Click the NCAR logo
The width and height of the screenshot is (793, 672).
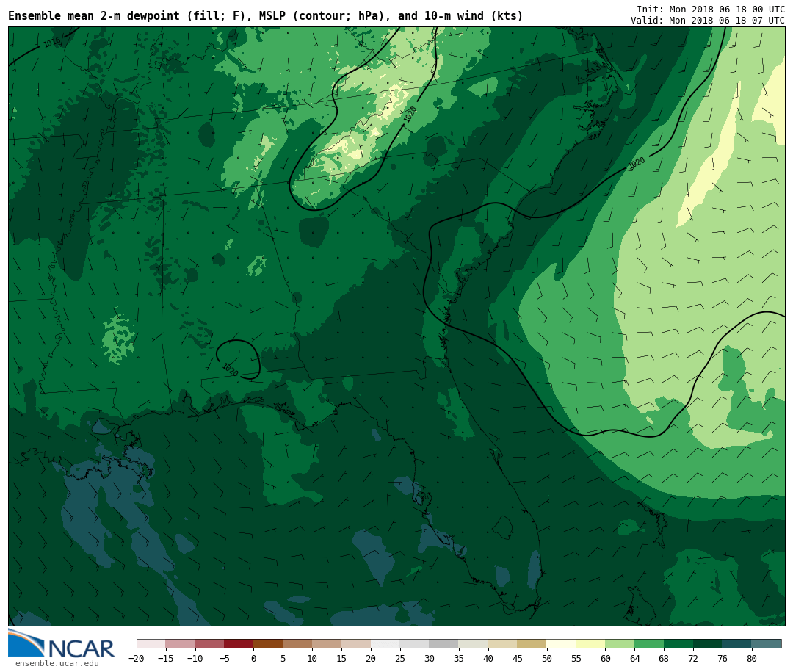pyautogui.click(x=62, y=645)
